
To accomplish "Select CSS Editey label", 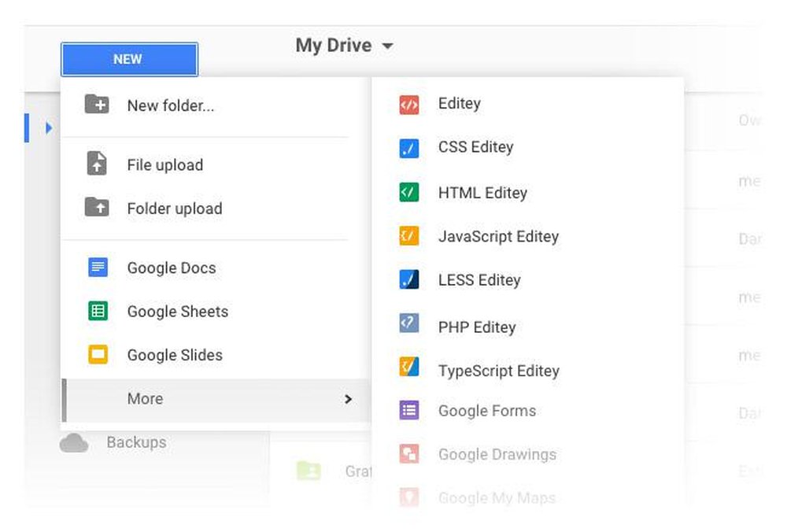I will (476, 147).
